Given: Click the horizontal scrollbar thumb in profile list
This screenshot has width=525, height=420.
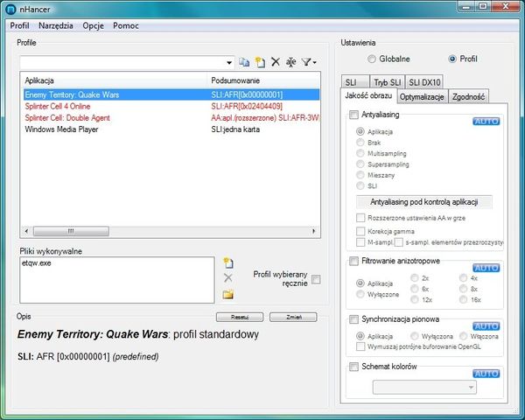Looking at the screenshot, I should coord(71,231).
